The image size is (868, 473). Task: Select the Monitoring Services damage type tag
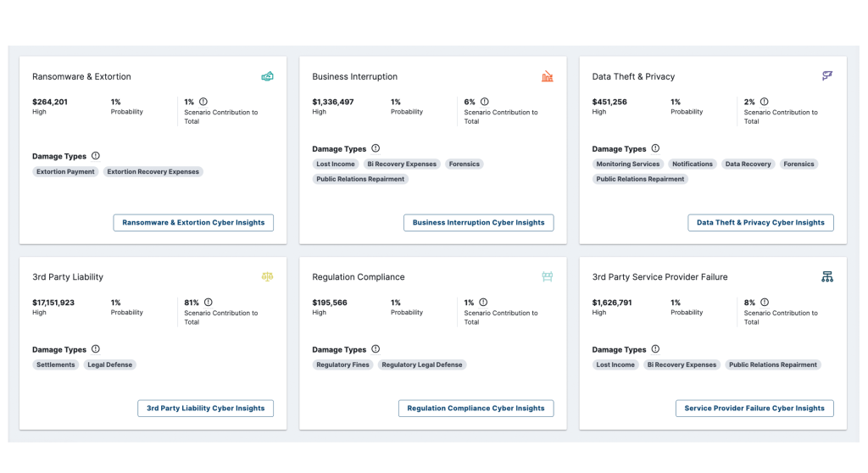click(x=627, y=164)
